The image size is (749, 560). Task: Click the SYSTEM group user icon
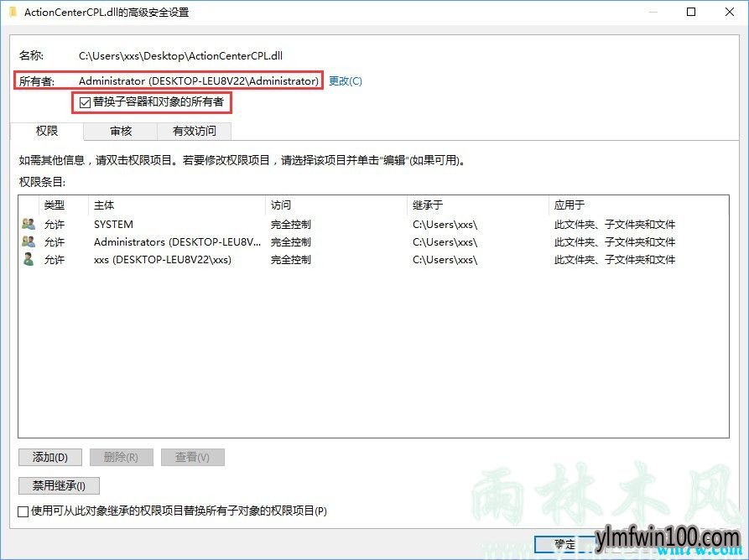click(29, 224)
